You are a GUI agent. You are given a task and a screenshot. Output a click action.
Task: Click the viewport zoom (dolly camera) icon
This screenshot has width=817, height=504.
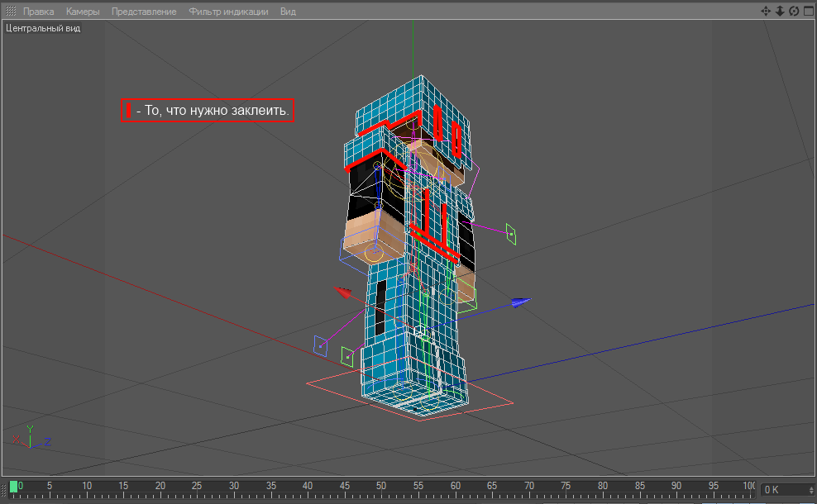click(x=779, y=12)
